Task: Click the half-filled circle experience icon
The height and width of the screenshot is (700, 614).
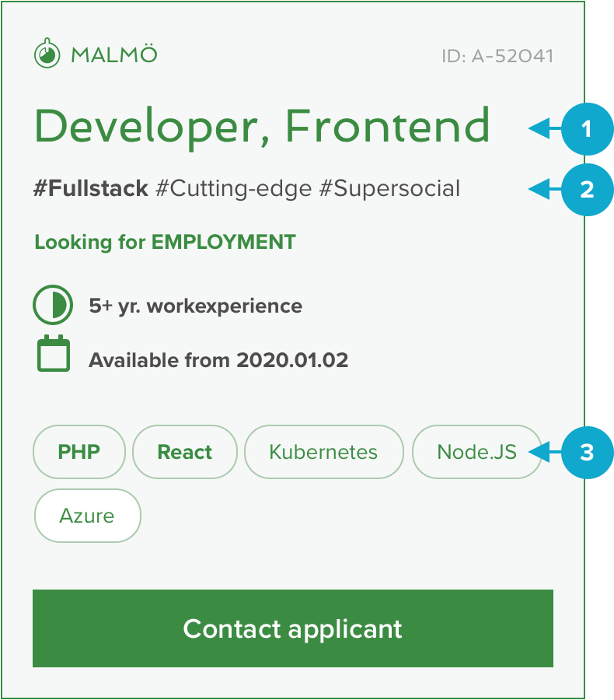Action: click(53, 305)
